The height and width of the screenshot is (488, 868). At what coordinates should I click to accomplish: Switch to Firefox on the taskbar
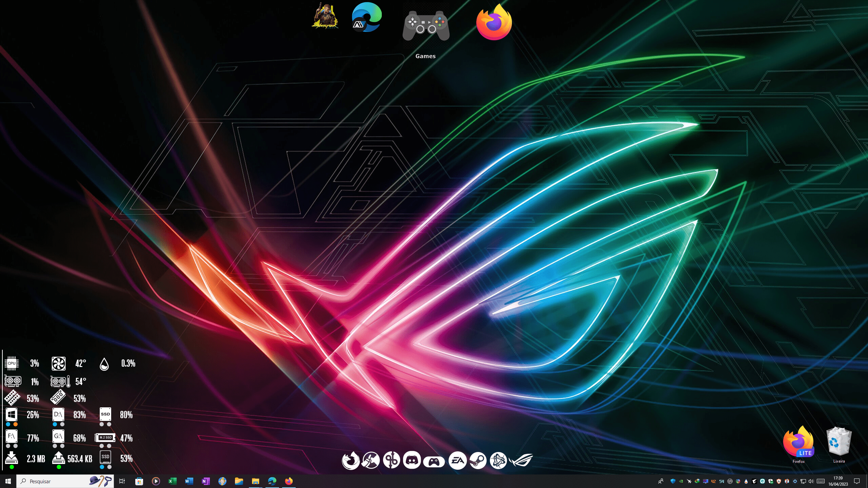pos(289,481)
